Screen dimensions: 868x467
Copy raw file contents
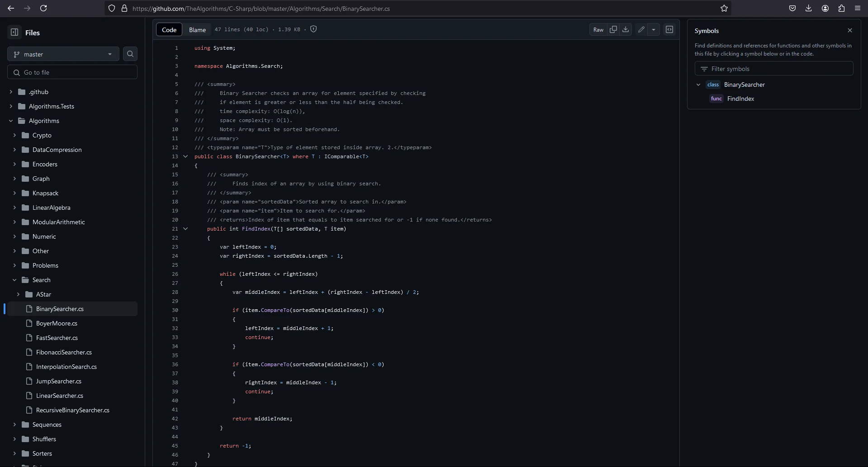point(613,29)
